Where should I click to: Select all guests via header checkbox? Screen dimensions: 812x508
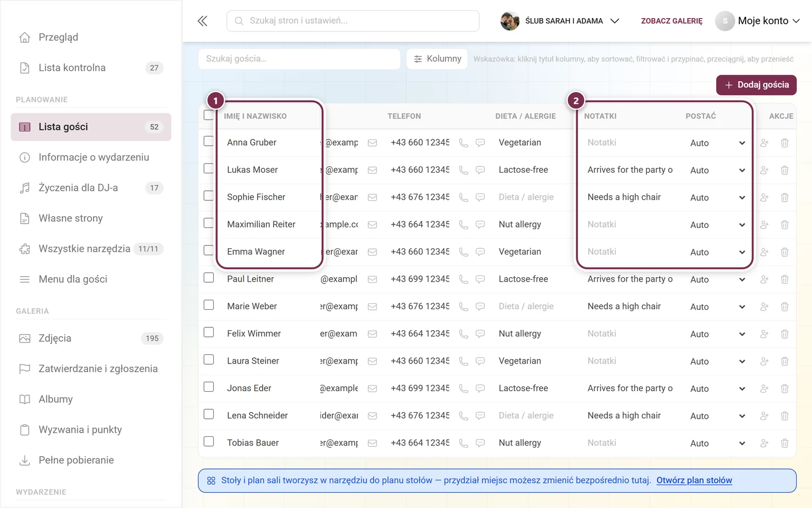[209, 115]
